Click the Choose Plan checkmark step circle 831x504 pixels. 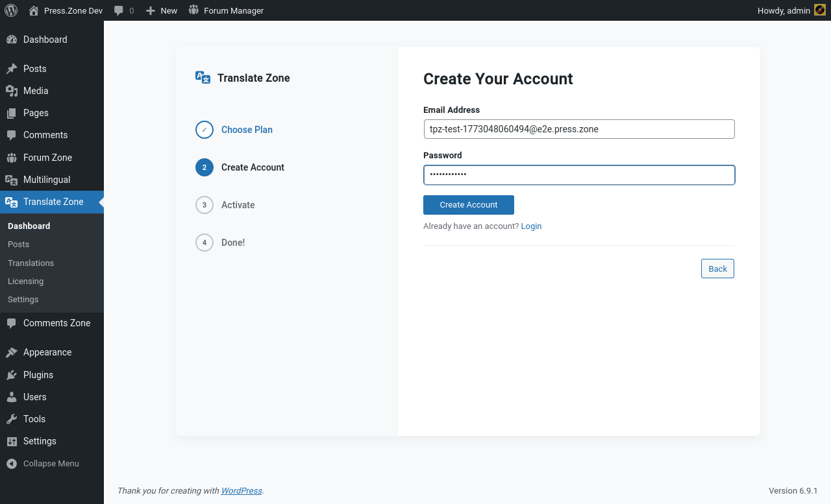205,130
